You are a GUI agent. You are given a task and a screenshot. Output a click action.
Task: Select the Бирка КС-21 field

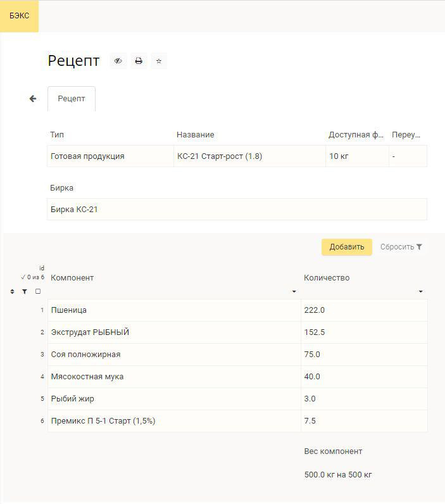pyautogui.click(x=237, y=209)
